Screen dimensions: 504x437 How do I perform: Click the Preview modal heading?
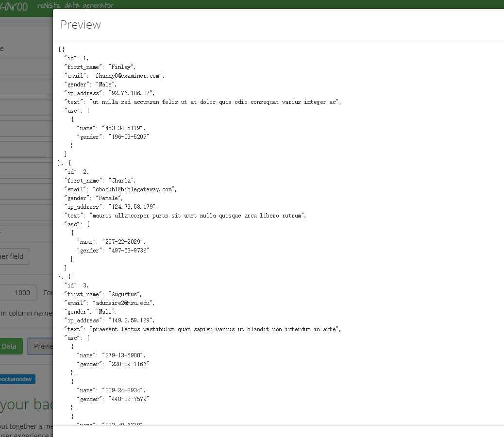click(80, 25)
